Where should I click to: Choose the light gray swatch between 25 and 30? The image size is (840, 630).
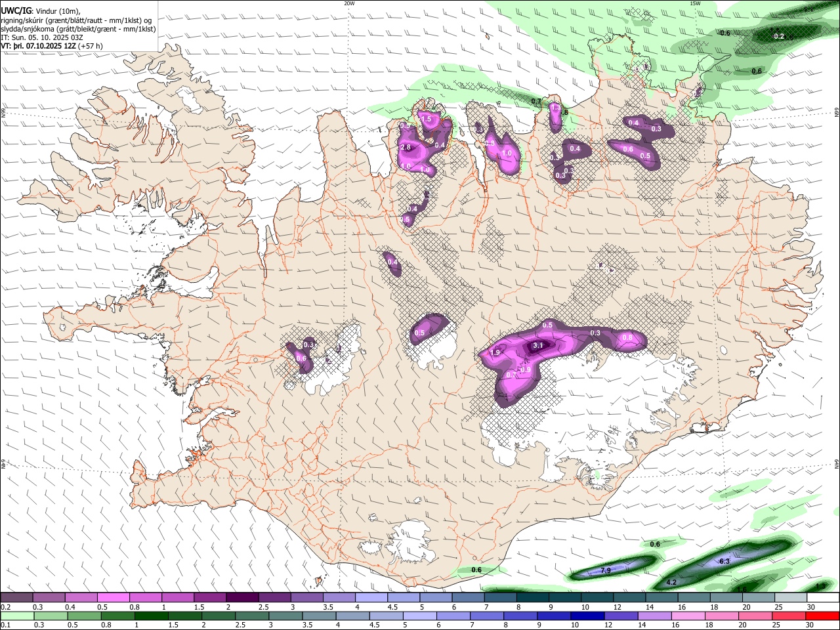coord(791,597)
